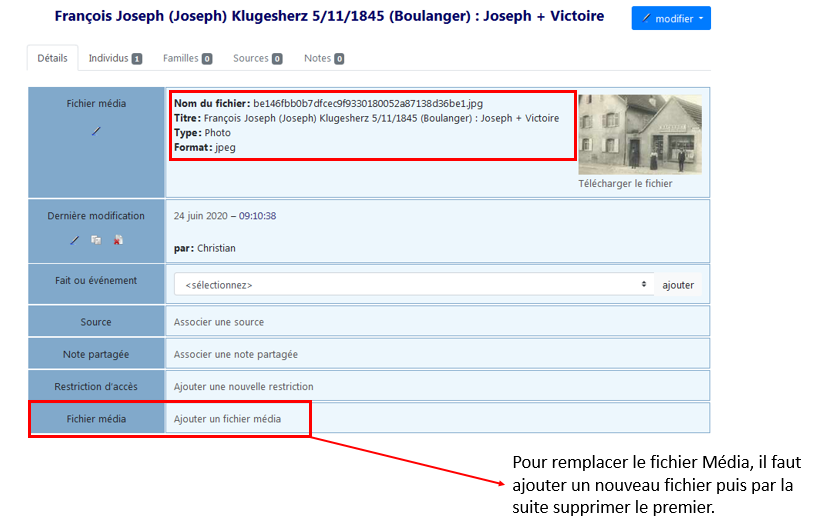This screenshot has width=821, height=526.
Task: Select the Notes tab
Action: 324,58
